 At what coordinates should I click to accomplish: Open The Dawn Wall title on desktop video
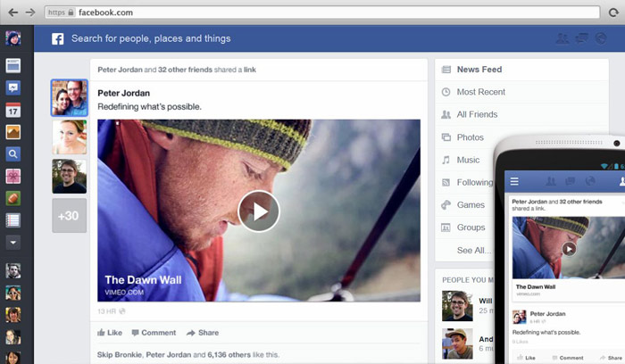pyautogui.click(x=143, y=280)
